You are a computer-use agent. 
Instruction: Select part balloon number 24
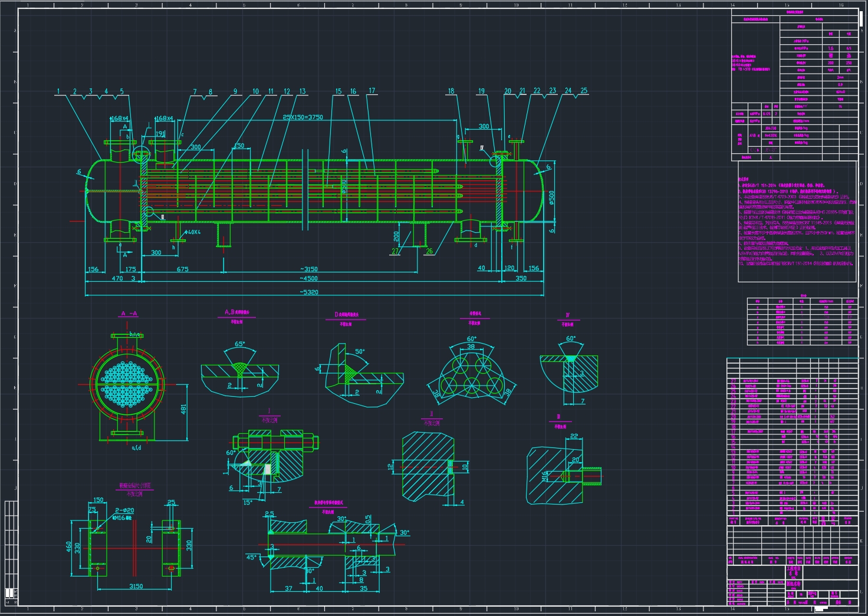click(x=568, y=91)
